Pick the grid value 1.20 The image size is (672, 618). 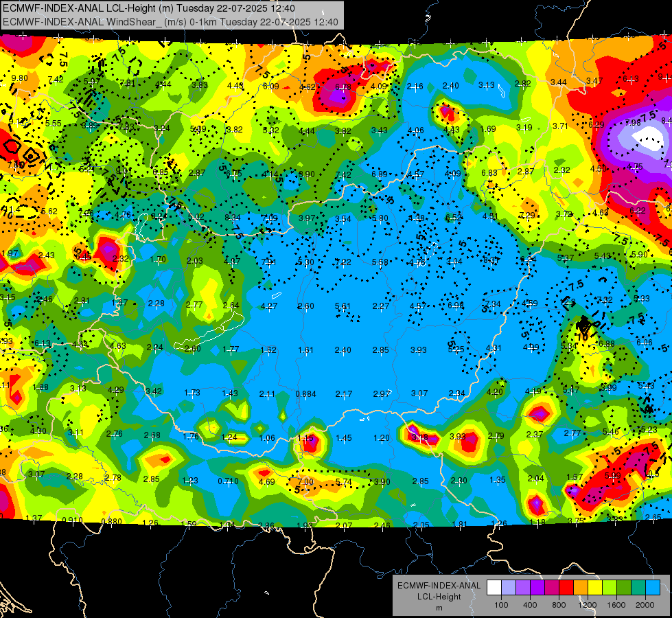click(x=382, y=438)
